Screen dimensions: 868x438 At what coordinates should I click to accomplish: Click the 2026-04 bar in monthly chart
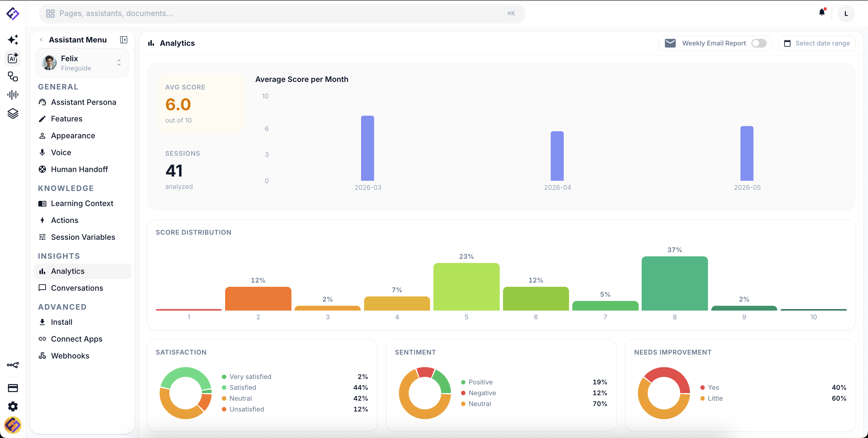tap(557, 156)
